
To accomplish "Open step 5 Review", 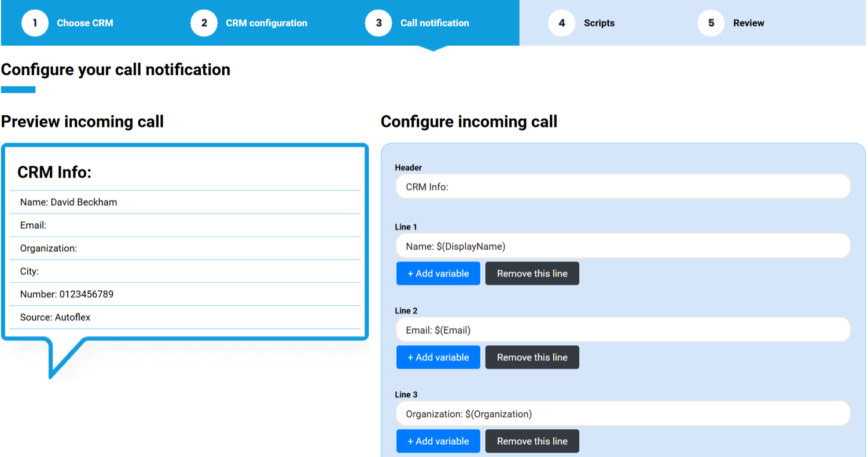I will click(x=731, y=23).
